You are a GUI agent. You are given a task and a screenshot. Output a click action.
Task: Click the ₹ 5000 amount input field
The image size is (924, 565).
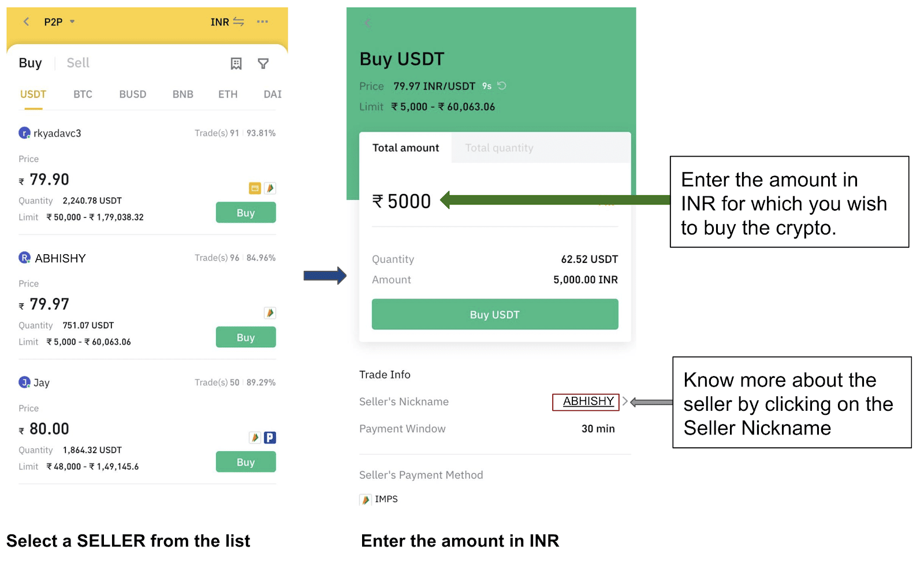pos(495,202)
